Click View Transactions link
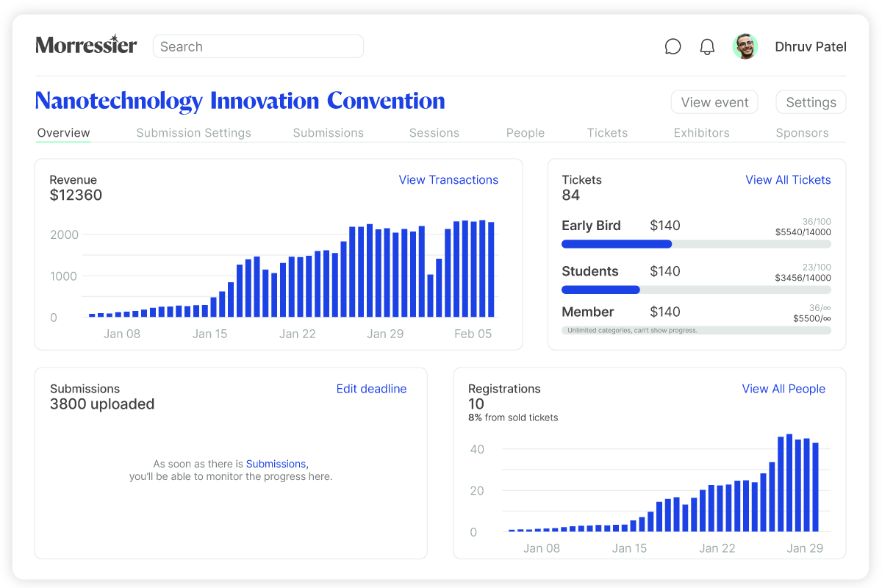Screen dimensions: 882x588 tap(448, 179)
